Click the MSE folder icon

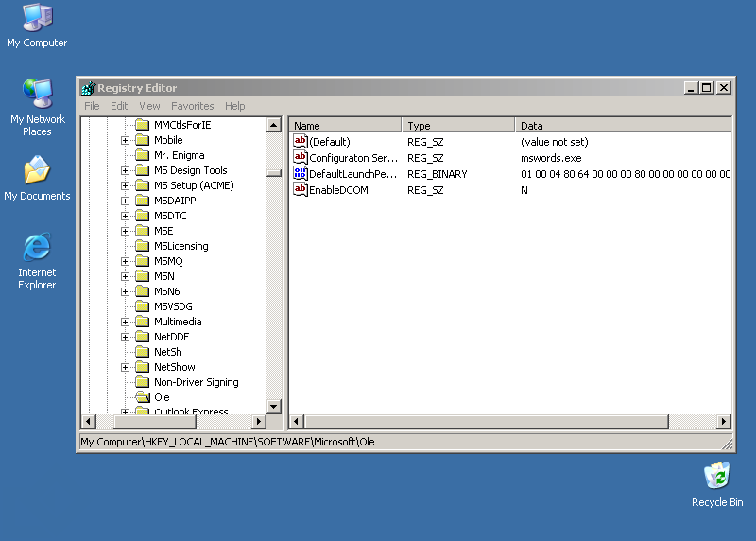point(143,231)
